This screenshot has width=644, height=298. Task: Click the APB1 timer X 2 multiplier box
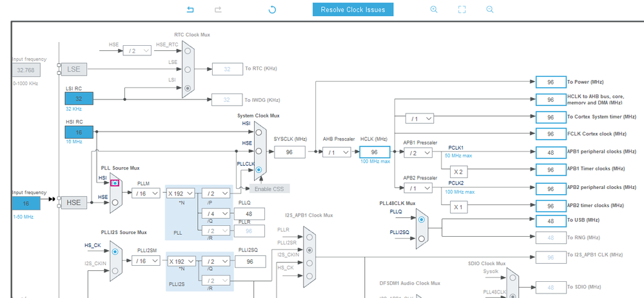(x=458, y=172)
